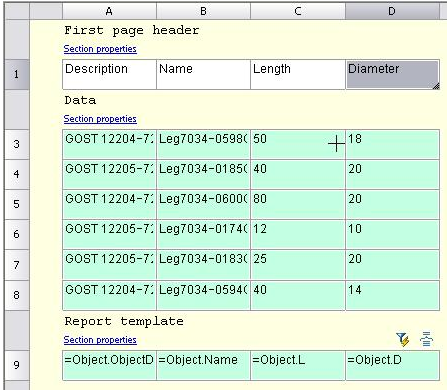Click the =Object.Name template cell

point(203,365)
